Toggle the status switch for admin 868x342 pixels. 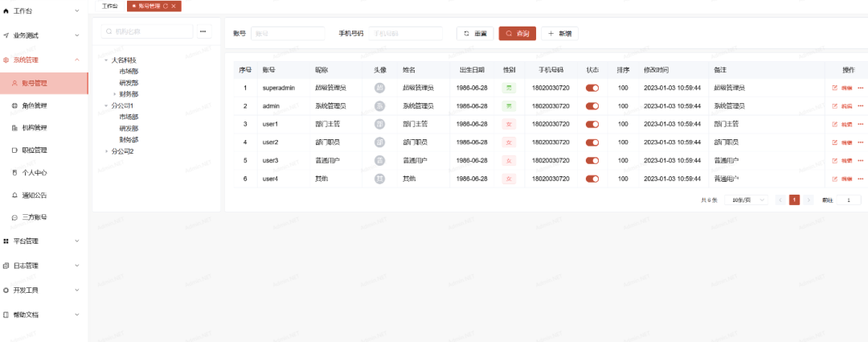(592, 106)
